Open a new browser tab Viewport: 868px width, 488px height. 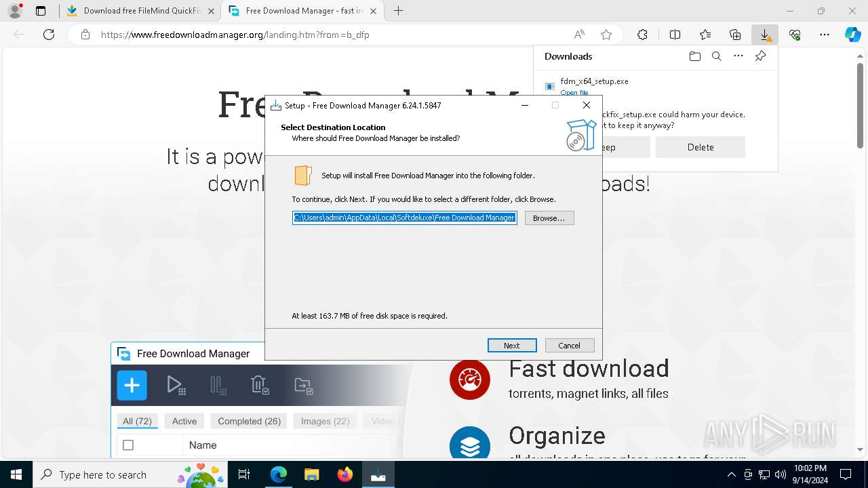pyautogui.click(x=398, y=11)
